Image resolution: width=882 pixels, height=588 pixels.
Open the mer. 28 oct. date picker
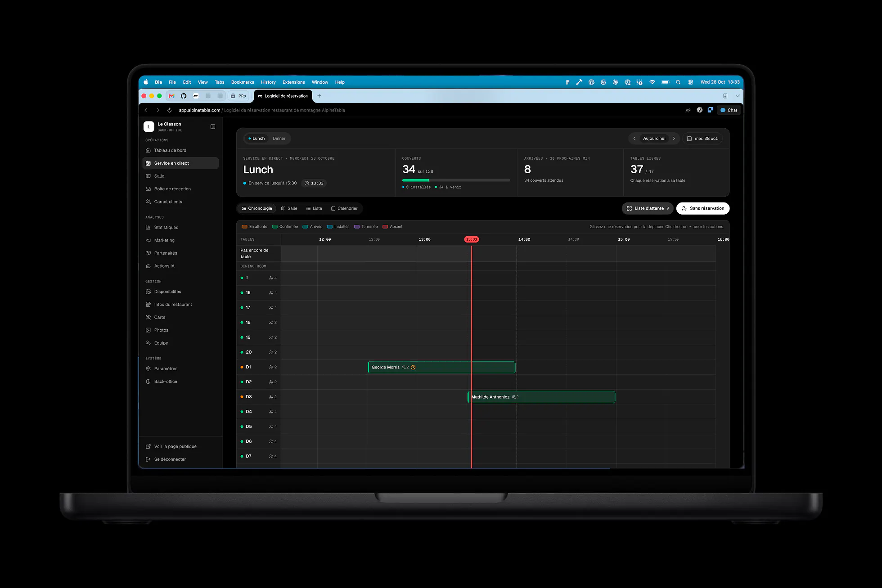(702, 139)
